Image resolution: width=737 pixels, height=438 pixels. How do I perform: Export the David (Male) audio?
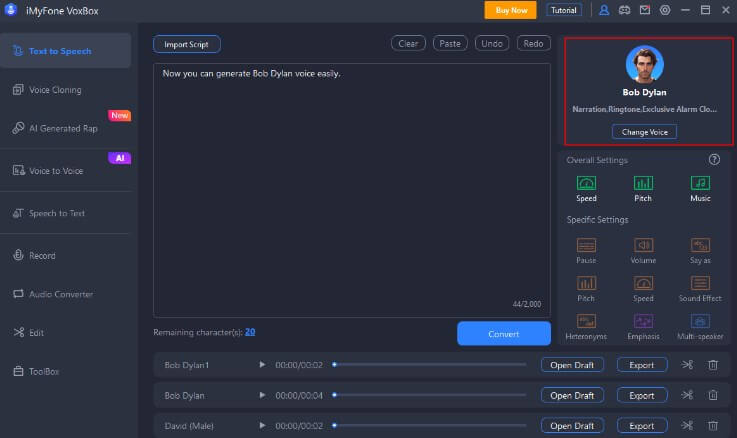point(642,426)
